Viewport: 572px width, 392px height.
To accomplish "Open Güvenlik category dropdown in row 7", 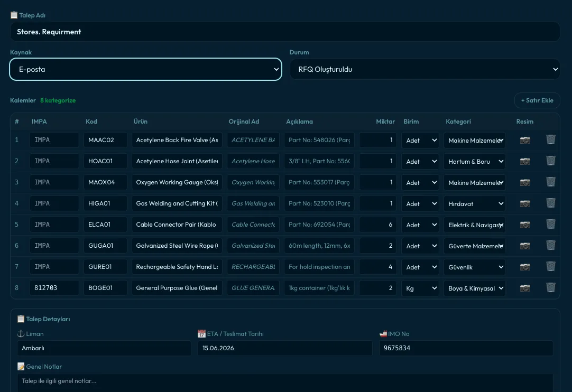I will click(475, 267).
